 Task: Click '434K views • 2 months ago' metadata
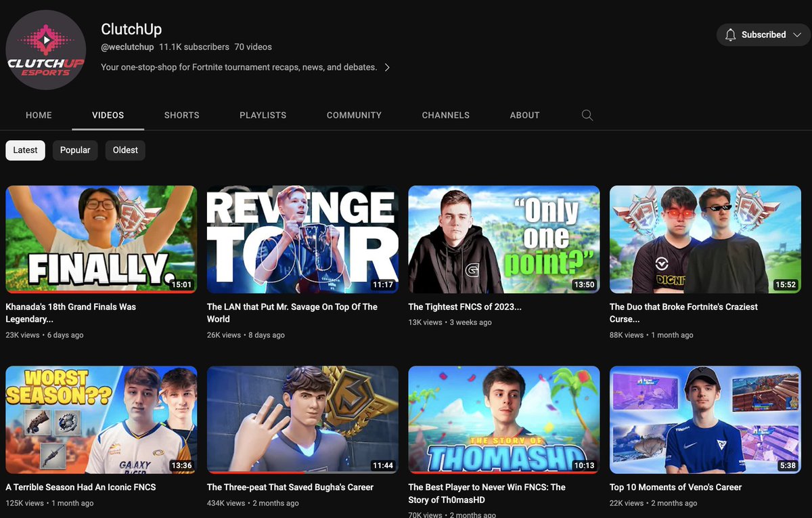coord(253,503)
